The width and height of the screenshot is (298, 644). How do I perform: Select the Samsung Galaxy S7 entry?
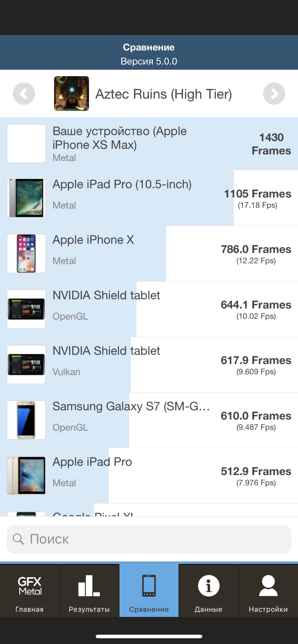tap(149, 420)
